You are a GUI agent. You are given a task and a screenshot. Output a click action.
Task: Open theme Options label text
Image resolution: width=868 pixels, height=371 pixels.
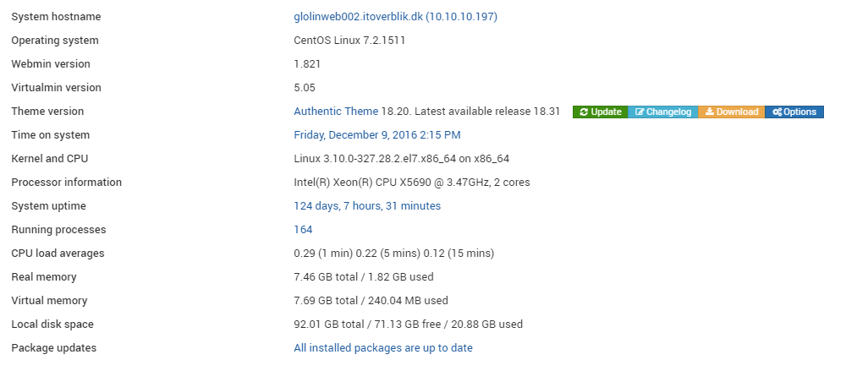pos(800,112)
